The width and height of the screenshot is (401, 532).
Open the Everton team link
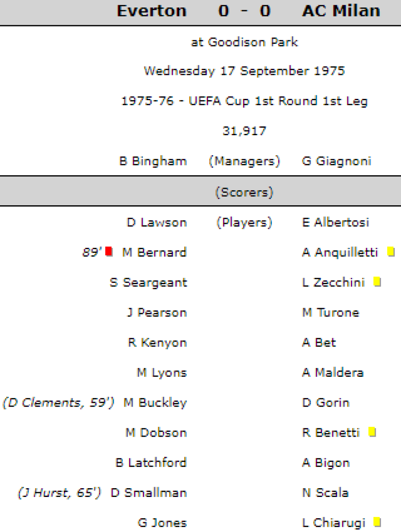152,11
